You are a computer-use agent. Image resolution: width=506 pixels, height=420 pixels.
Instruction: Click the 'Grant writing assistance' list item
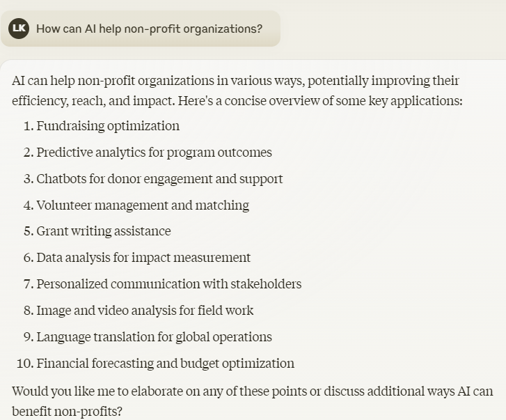104,231
